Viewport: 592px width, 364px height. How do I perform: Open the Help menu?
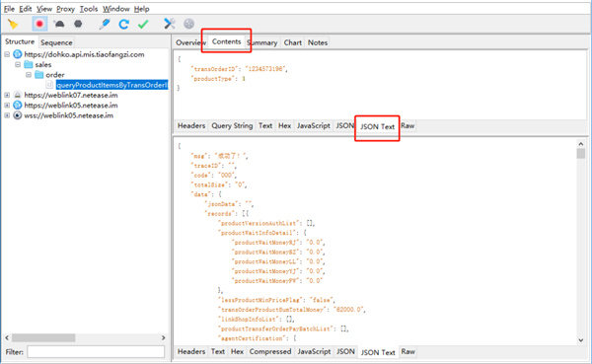[141, 9]
